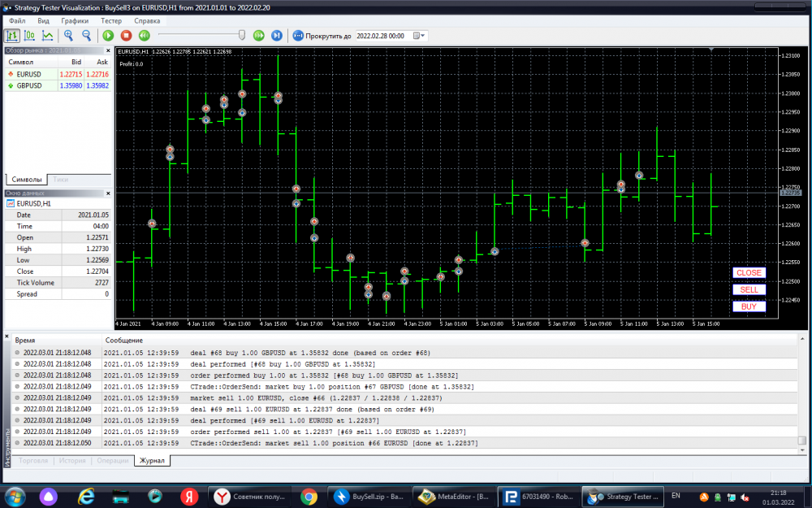Click the skip-to-end blue button

pos(277,36)
